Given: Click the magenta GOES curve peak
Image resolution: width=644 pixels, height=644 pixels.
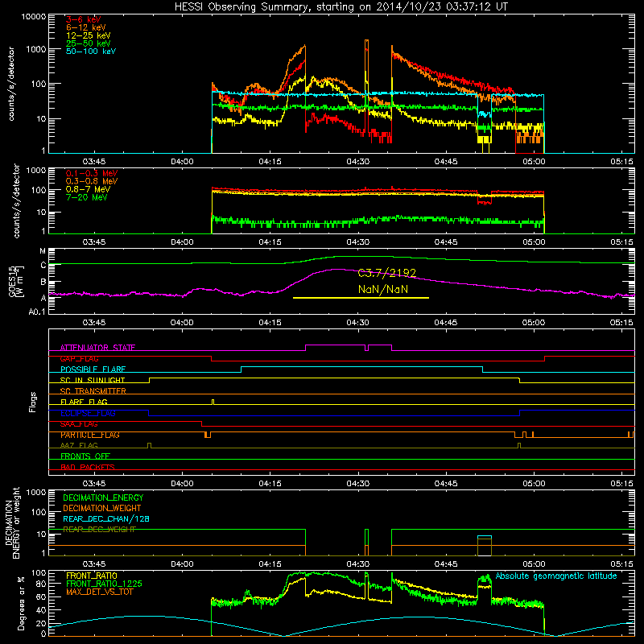Looking at the screenshot, I should click(x=336, y=270).
